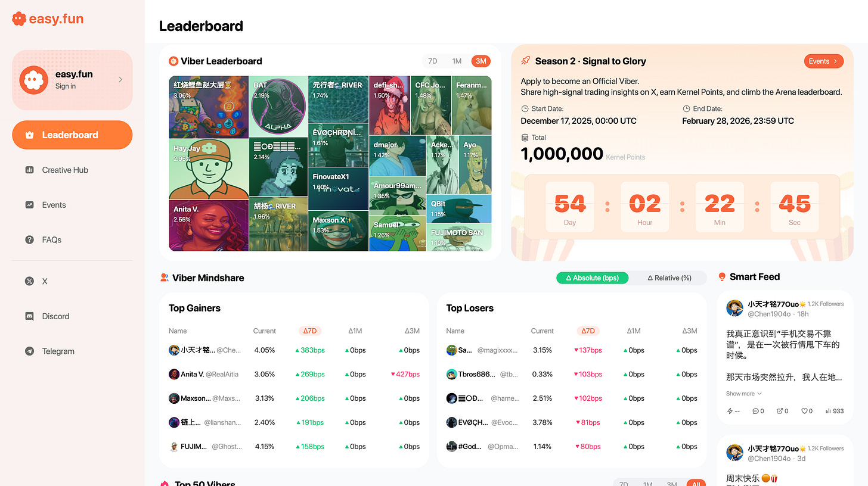Screen dimensions: 868x486
Task: Open Events arrow button in Season 2
Action: click(824, 61)
